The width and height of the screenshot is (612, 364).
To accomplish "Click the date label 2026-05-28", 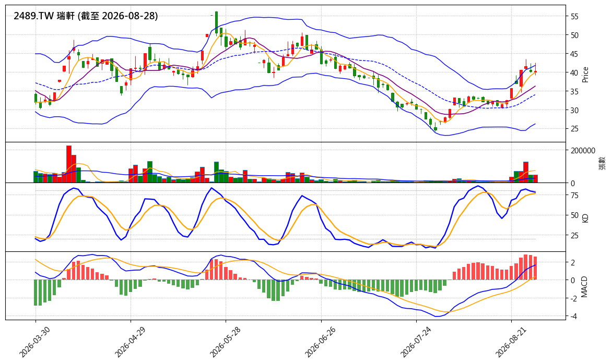I will 225,342.
